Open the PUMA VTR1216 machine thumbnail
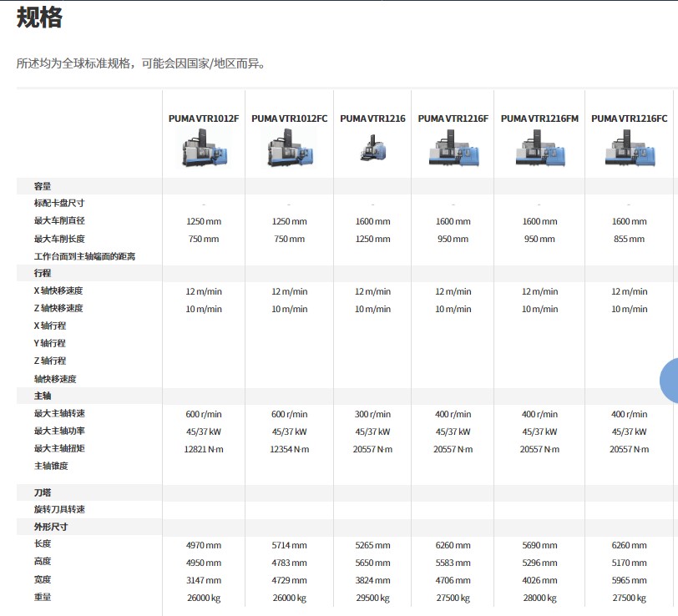Image resolution: width=678 pixels, height=616 pixels. point(372,149)
